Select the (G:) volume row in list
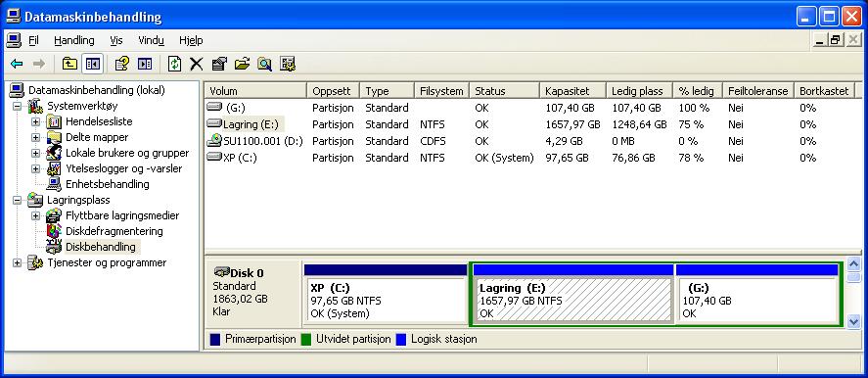 click(x=528, y=108)
